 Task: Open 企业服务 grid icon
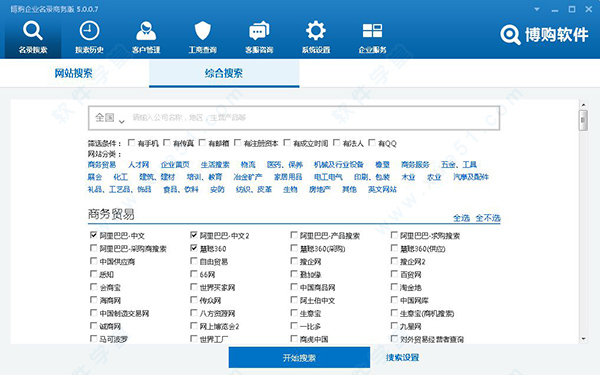(x=372, y=31)
